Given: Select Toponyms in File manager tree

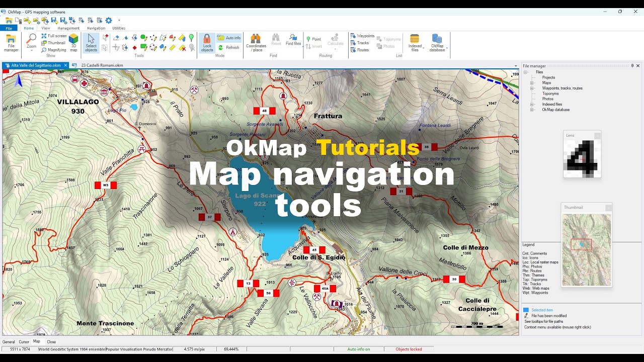Looking at the screenshot, I should (x=550, y=94).
